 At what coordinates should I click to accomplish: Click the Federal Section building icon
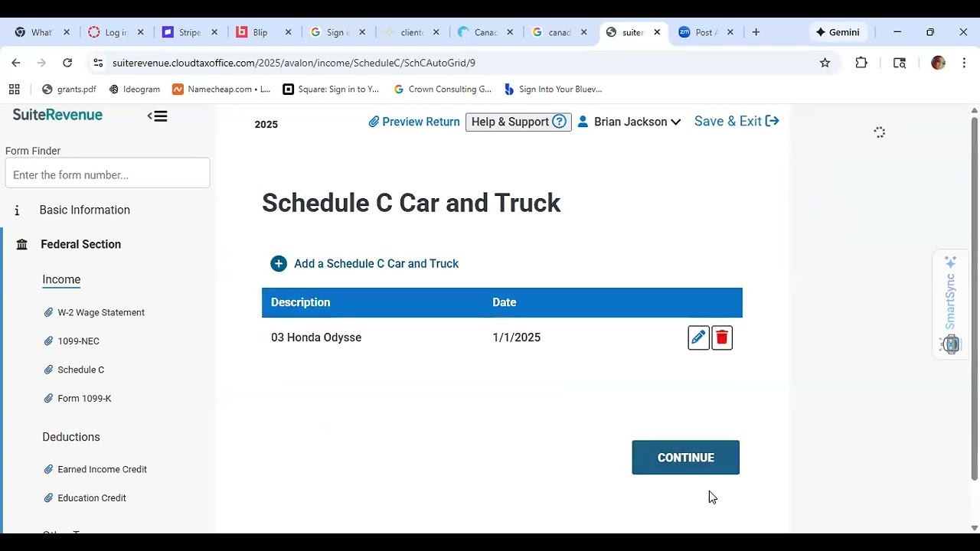(22, 245)
